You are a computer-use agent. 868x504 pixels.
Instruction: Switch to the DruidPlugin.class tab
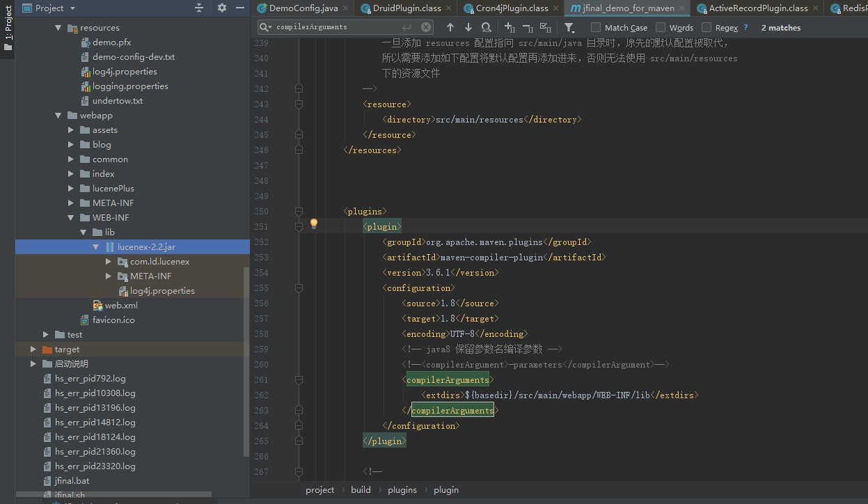pyautogui.click(x=407, y=8)
